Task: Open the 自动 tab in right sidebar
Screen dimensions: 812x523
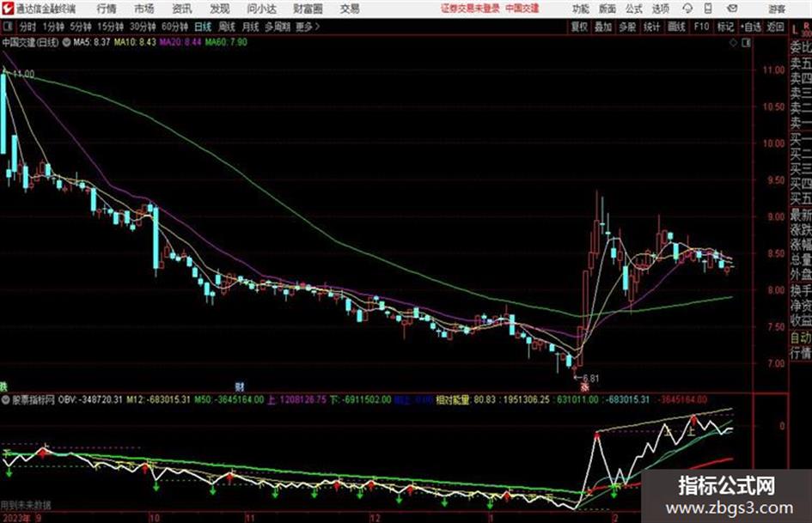Action: 801,338
